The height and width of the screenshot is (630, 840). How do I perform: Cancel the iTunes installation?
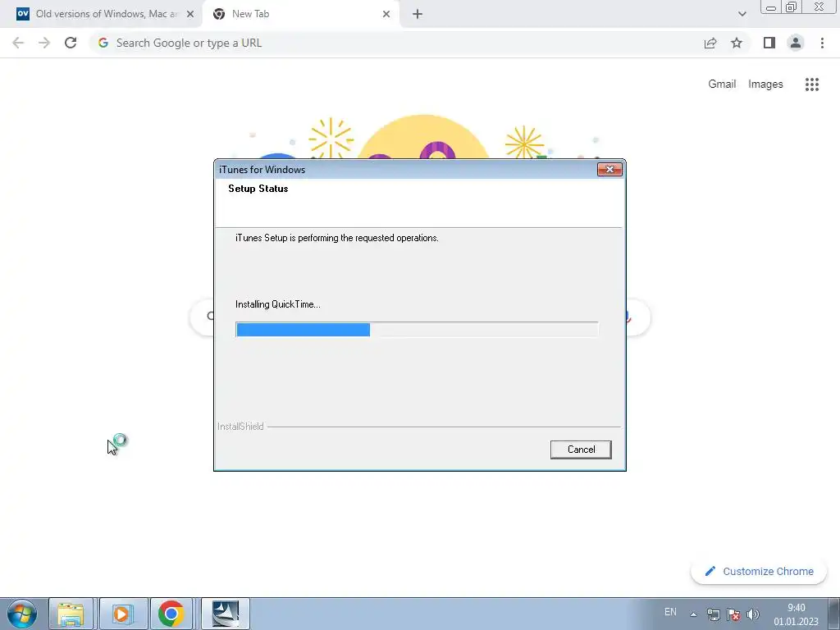click(x=581, y=450)
